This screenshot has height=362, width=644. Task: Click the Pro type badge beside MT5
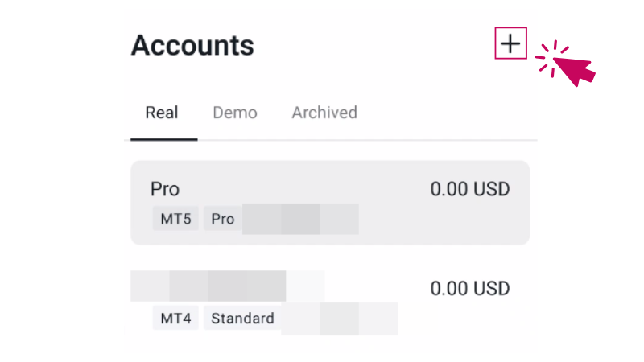coord(223,219)
